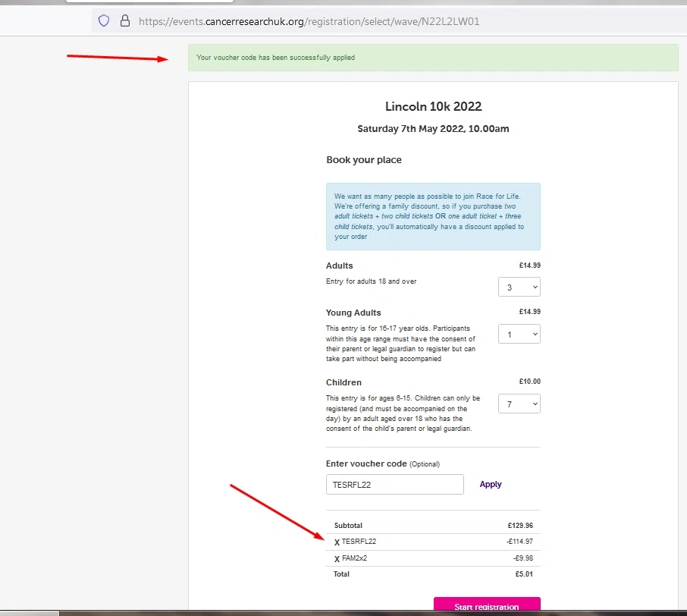Remove the TESRFL22 voucher with its X
This screenshot has height=616, width=687.
[337, 542]
